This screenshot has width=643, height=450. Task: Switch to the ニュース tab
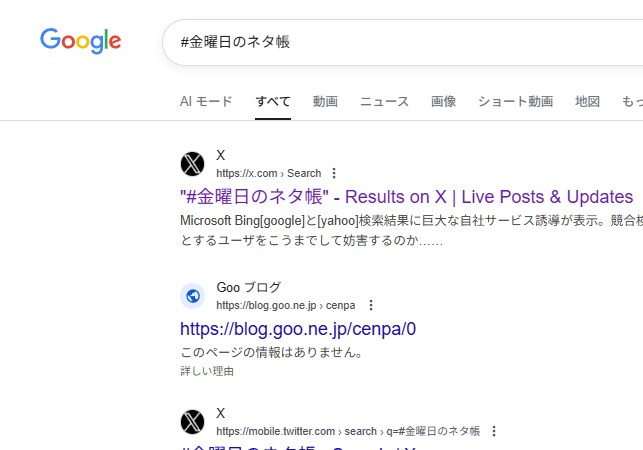pos(384,101)
